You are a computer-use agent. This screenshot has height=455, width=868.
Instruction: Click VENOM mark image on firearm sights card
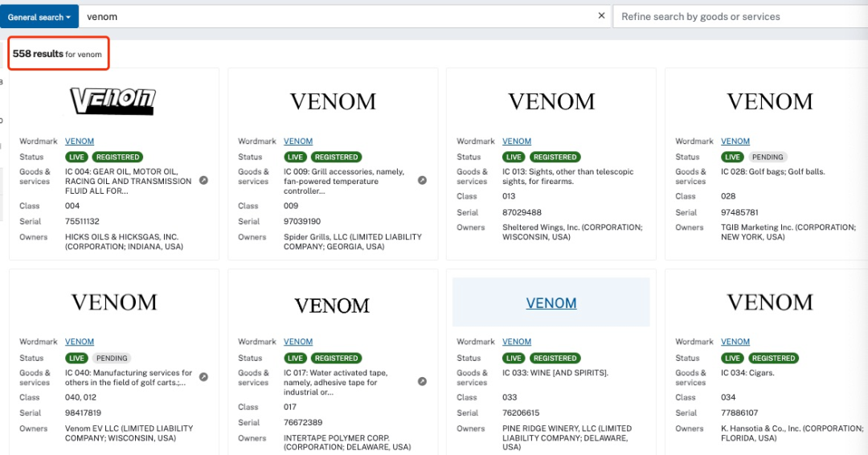click(551, 102)
